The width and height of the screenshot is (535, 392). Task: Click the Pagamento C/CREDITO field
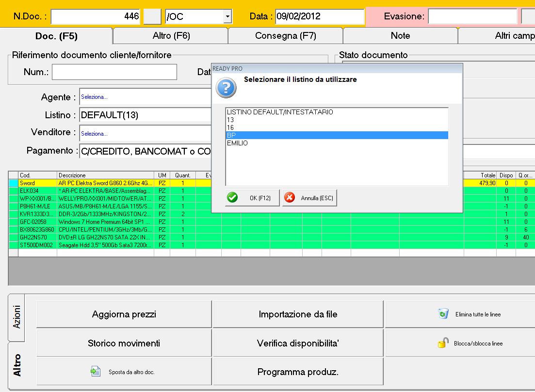146,151
